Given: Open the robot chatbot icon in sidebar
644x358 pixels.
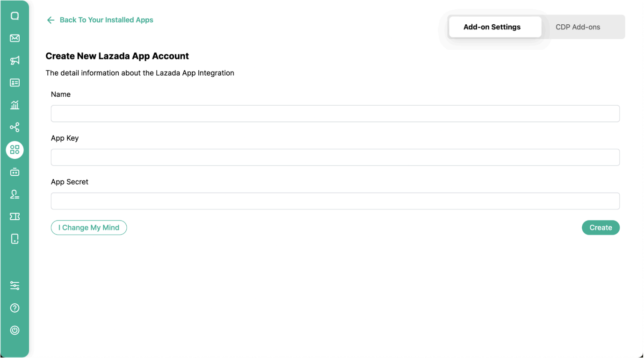Looking at the screenshot, I should tap(14, 172).
